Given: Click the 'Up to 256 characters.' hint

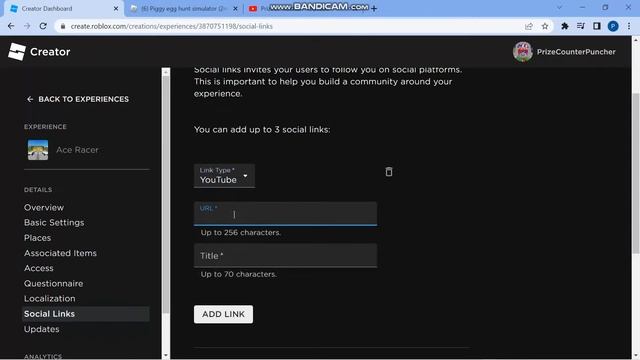Looking at the screenshot, I should tap(241, 233).
